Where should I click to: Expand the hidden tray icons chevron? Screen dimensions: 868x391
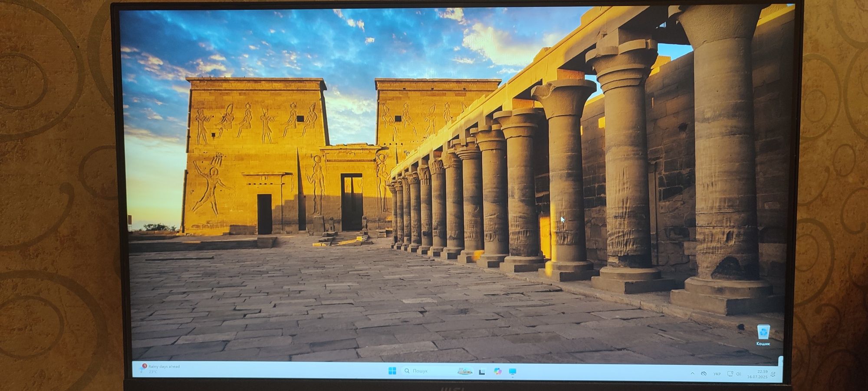pyautogui.click(x=693, y=374)
